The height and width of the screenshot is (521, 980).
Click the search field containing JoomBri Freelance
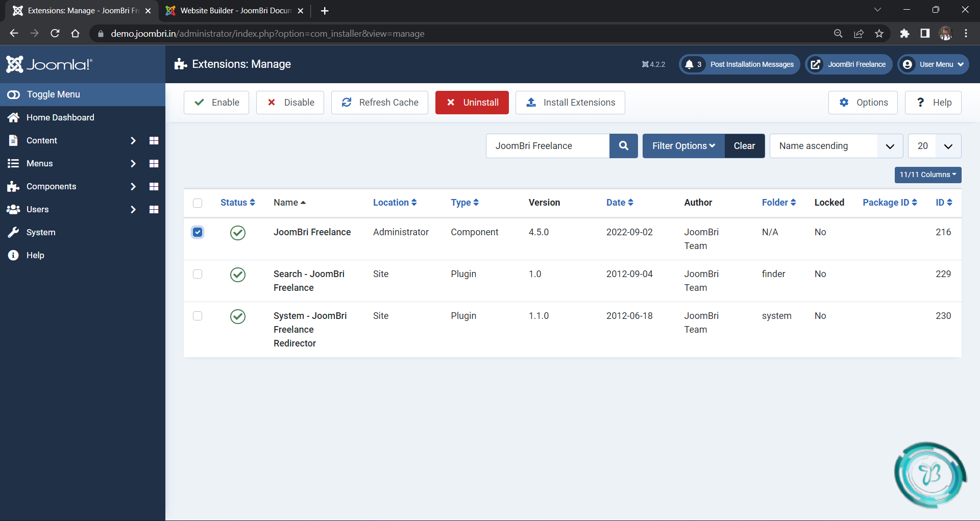[x=548, y=146]
